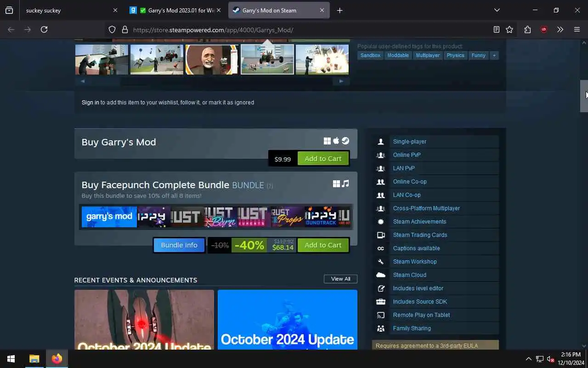Click the Captions available CC icon
Viewport: 588px width, 368px height.
click(x=380, y=248)
